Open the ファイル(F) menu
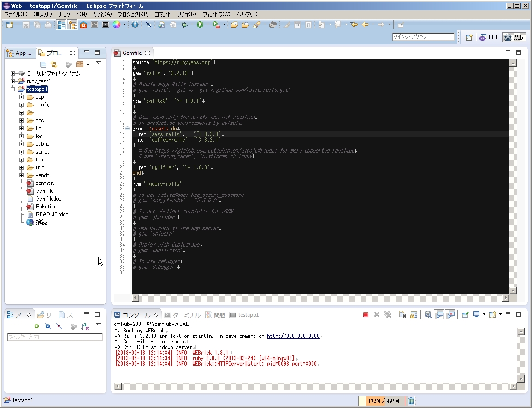Image resolution: width=532 pixels, height=408 pixels. tap(16, 14)
